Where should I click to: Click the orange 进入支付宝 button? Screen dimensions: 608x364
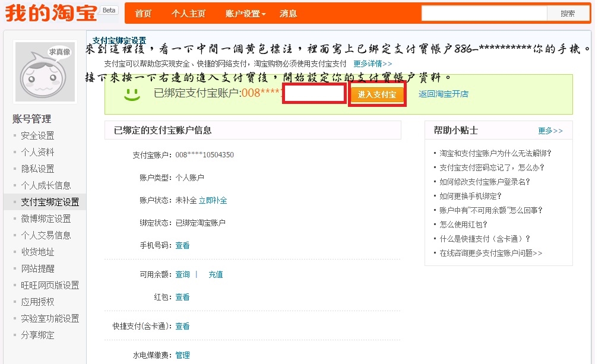(x=377, y=94)
